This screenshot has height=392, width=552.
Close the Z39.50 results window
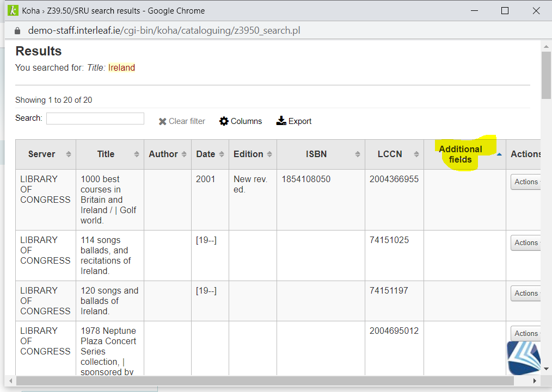coord(536,10)
